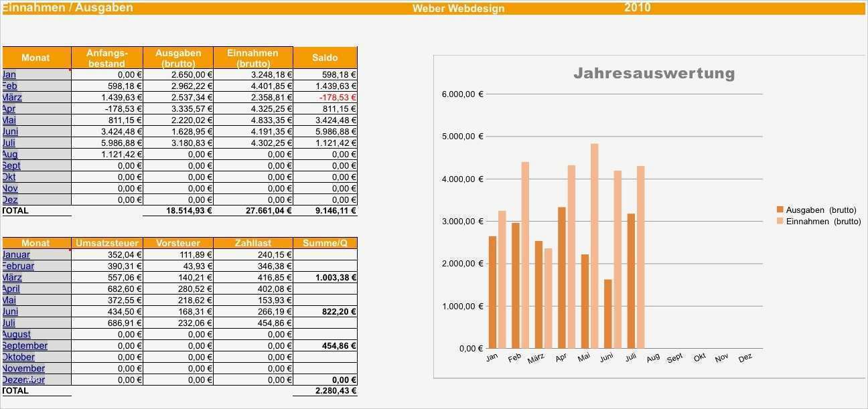
Task: Select the dark orange Ausgaben bar for Jan
Action: (x=492, y=288)
